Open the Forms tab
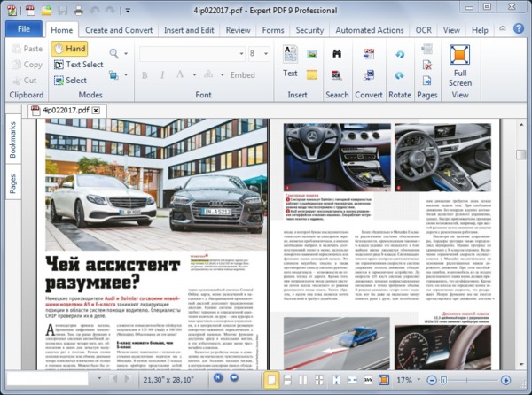532x395 pixels. (x=273, y=30)
